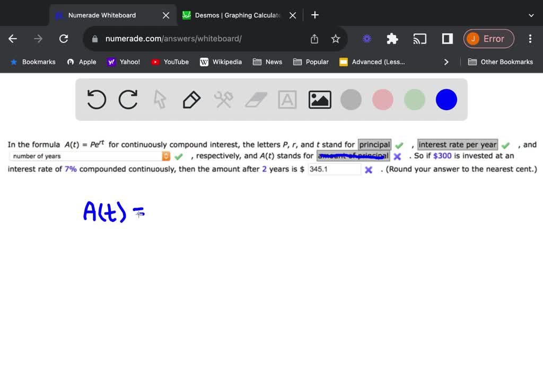Click the blue X beside 345.1
543x392 pixels.
pos(369,169)
